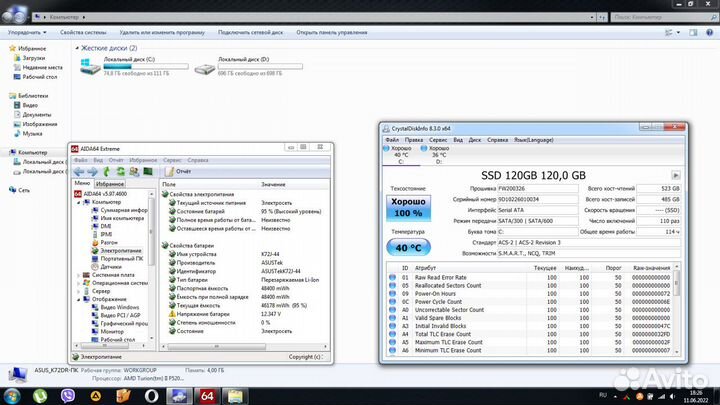Select the Электропитание tree item
The width and height of the screenshot is (720, 405).
pyautogui.click(x=121, y=250)
